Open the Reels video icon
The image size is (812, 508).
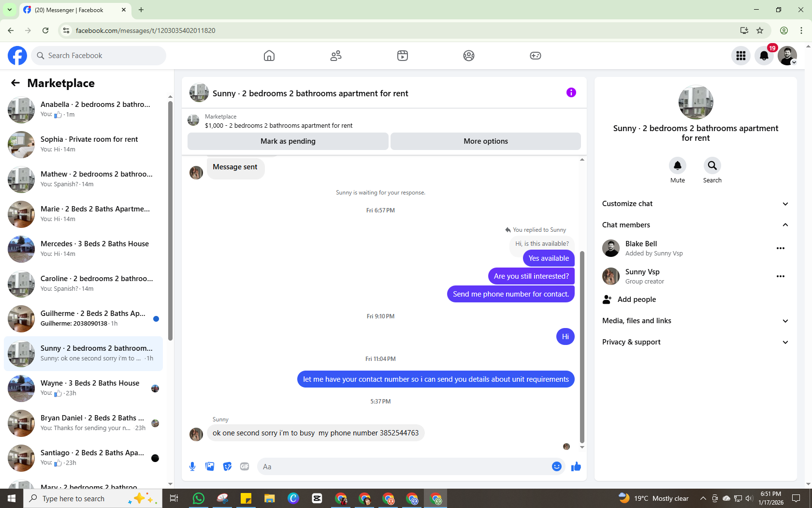(x=403, y=56)
